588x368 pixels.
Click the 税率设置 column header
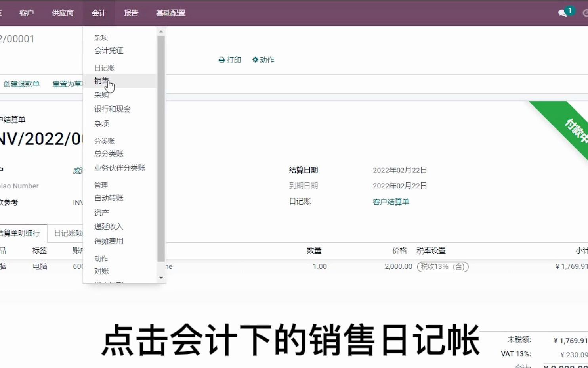click(x=431, y=251)
